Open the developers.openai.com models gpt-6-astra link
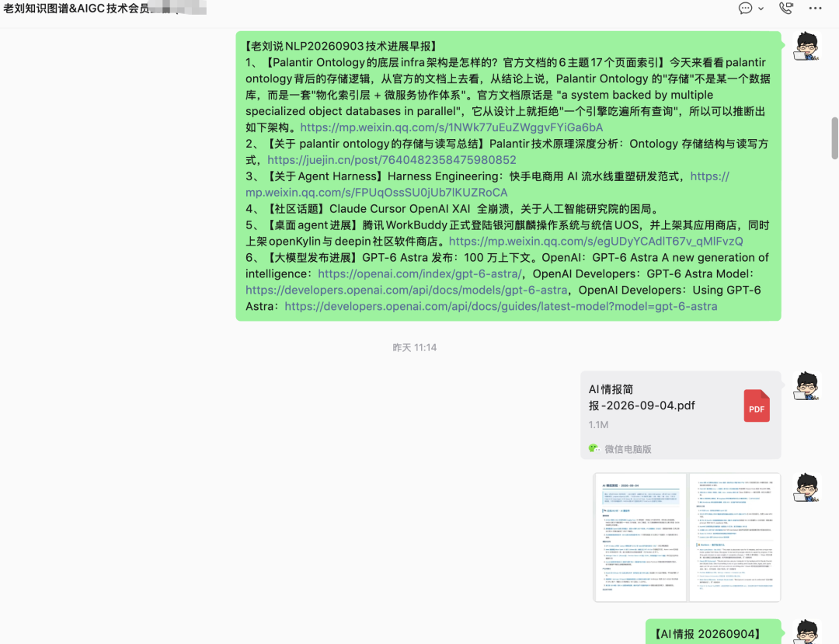This screenshot has height=644, width=839. (x=406, y=290)
